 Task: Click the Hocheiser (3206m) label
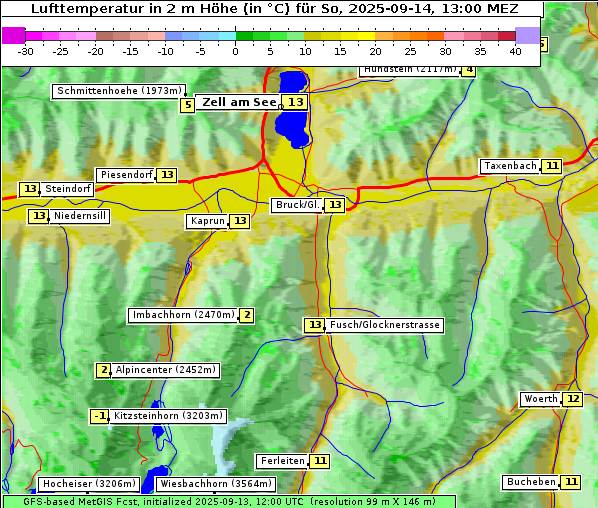coord(89,484)
